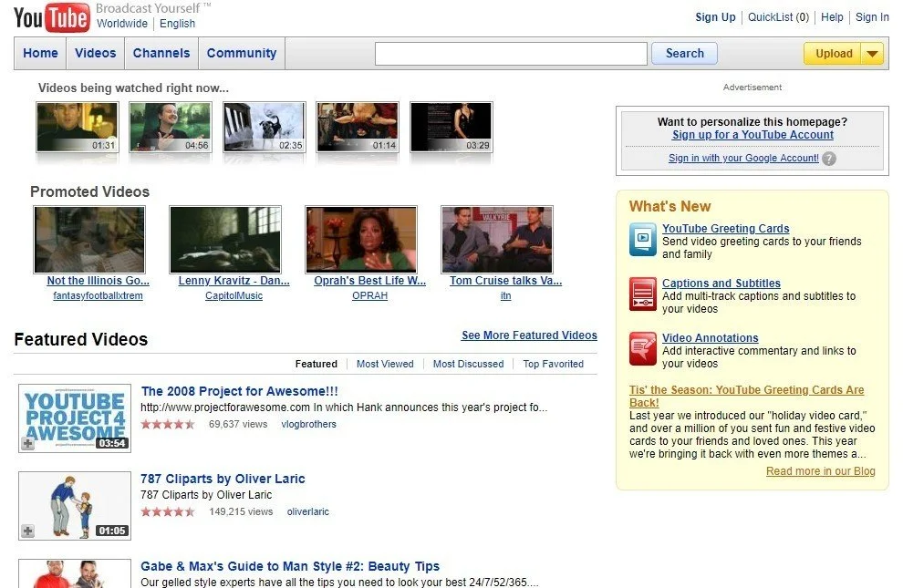This screenshot has height=588, width=903.
Task: Open The 2008 Project for Awesome title
Action: (240, 391)
